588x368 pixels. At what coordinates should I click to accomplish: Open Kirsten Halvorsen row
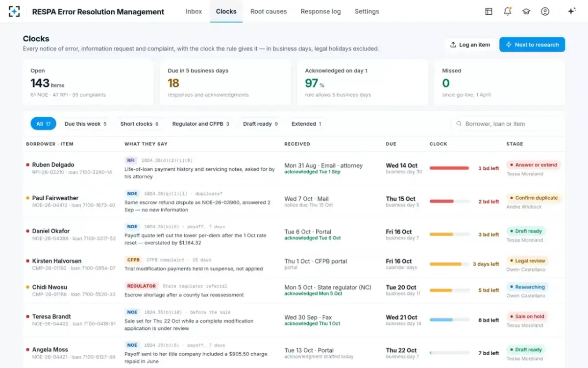click(294, 264)
